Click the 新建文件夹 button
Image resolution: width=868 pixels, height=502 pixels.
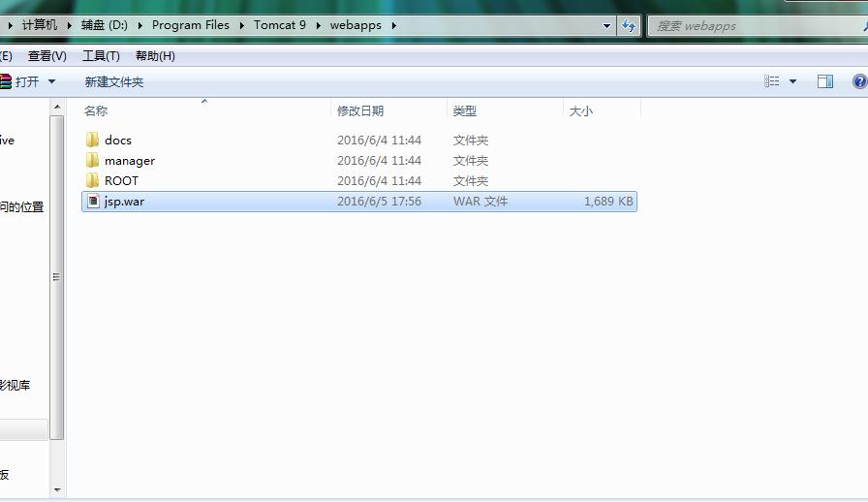coord(114,82)
